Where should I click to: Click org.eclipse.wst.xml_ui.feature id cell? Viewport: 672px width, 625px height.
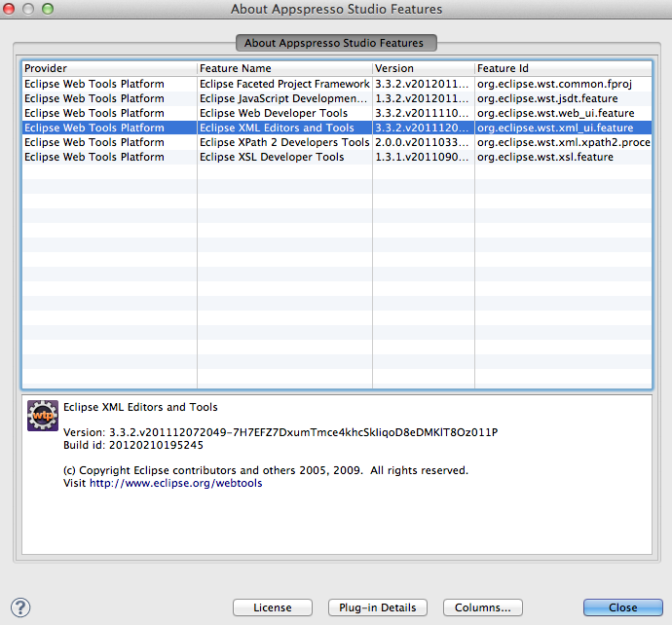coord(563,128)
